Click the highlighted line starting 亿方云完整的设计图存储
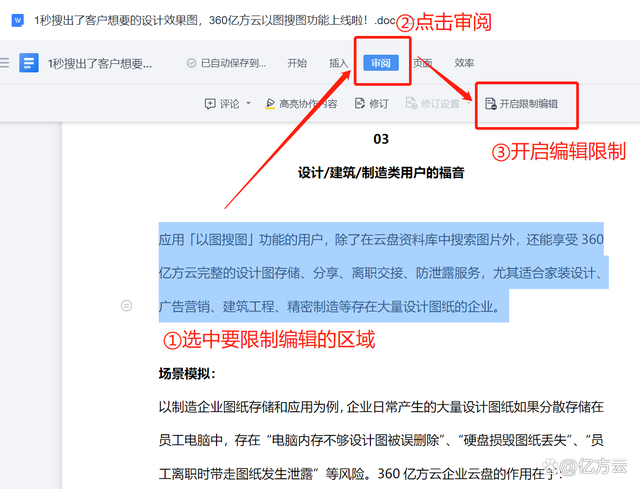The image size is (640, 489). click(381, 273)
